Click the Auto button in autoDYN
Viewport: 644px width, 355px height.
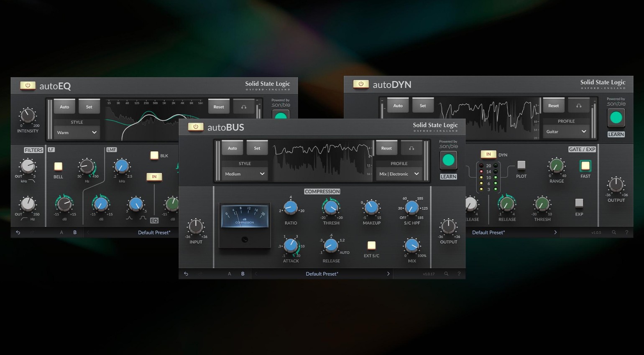pyautogui.click(x=398, y=105)
